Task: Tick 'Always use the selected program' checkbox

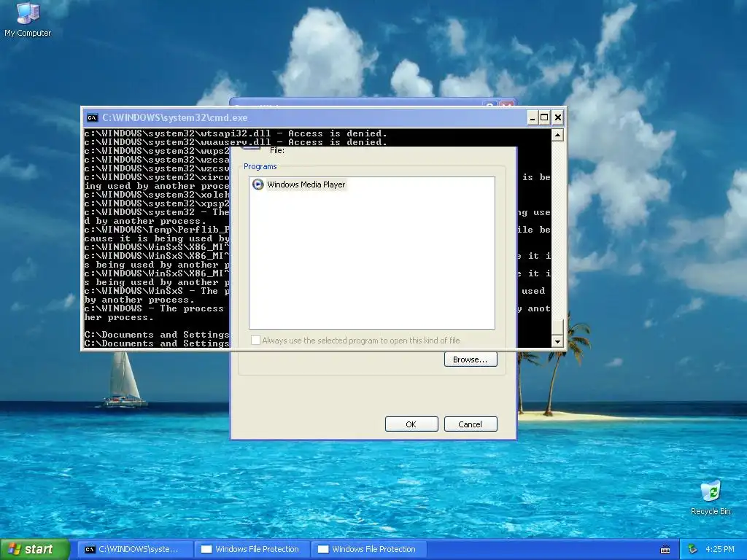Action: point(255,340)
